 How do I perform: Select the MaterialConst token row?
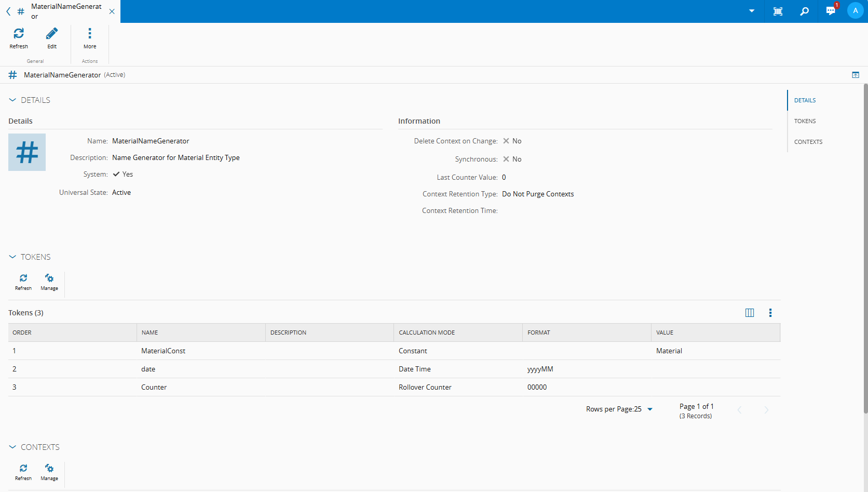tap(163, 351)
